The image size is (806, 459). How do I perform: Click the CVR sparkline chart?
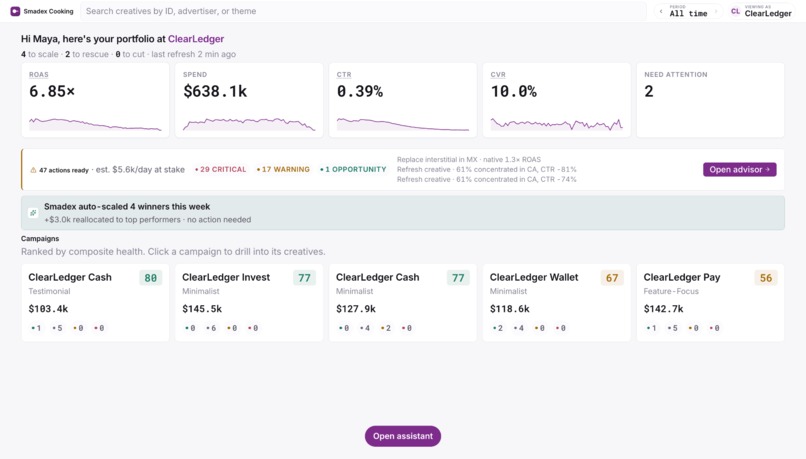(x=556, y=124)
